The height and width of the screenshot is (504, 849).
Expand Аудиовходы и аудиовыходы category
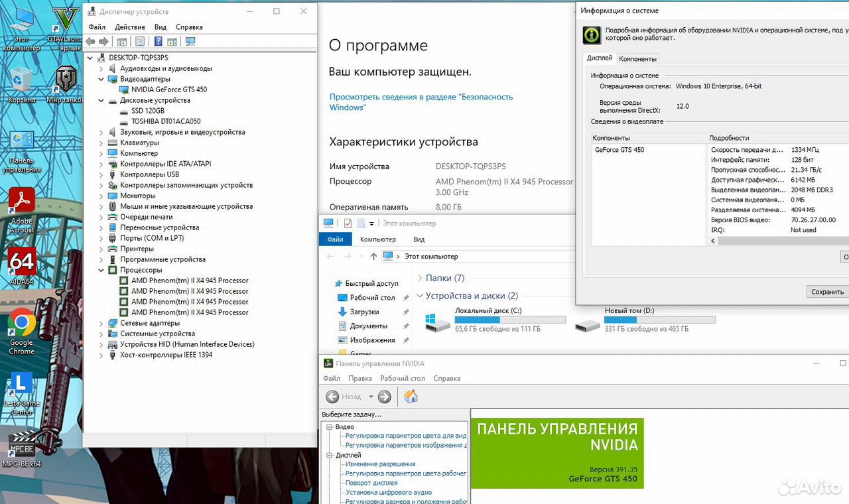[101, 68]
